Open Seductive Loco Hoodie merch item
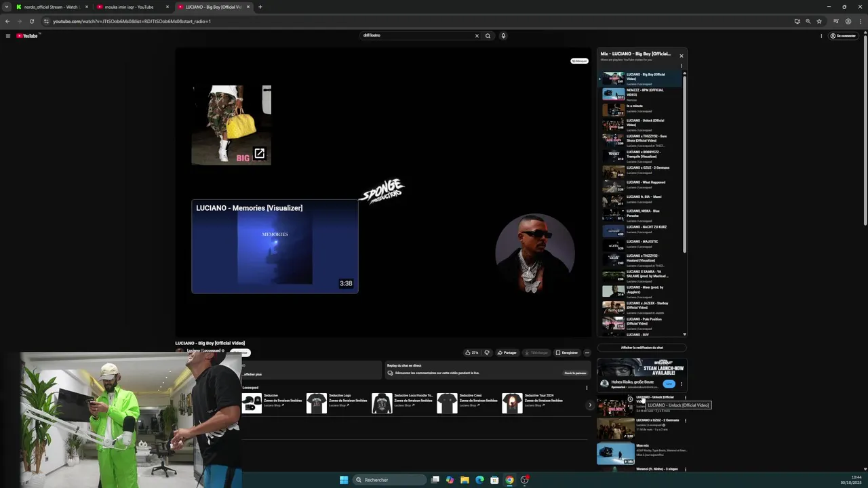 tap(402, 403)
